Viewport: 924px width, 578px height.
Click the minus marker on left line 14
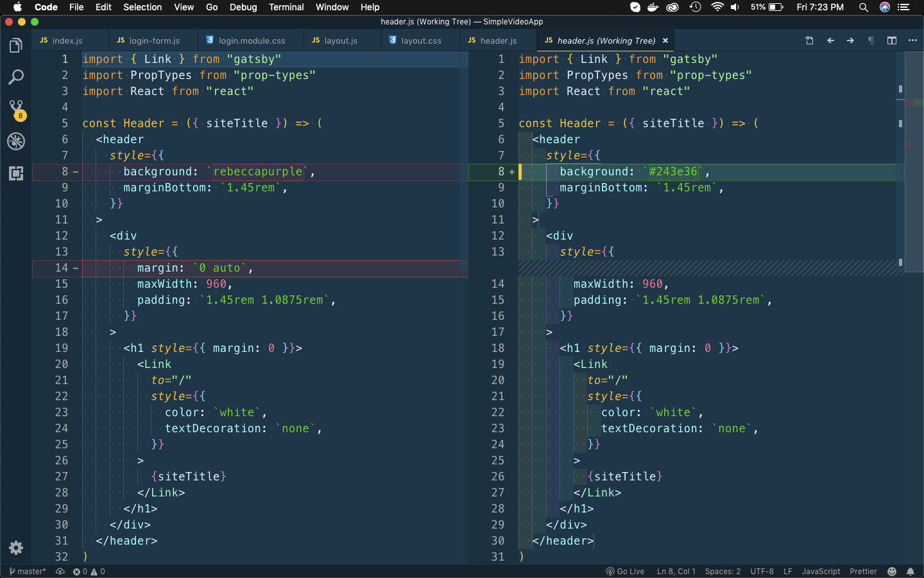(75, 268)
